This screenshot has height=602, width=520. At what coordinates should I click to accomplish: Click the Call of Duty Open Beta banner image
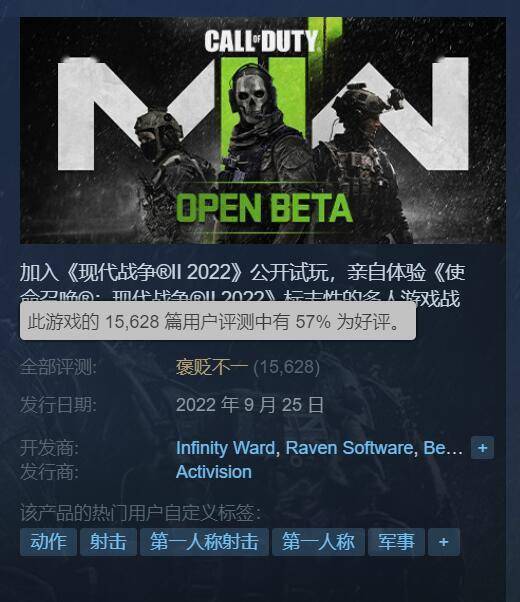[263, 131]
